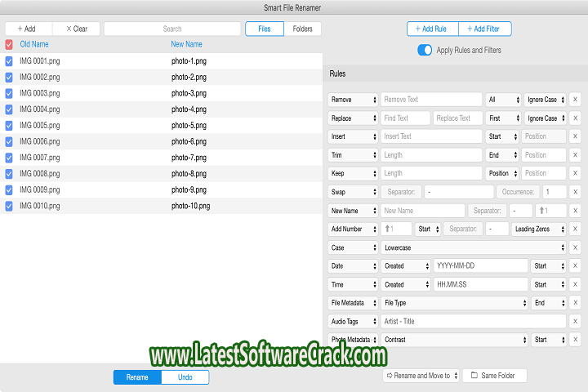Delete the Audio Tags rule X icon
Screen dimensions: 588x392
tap(575, 321)
